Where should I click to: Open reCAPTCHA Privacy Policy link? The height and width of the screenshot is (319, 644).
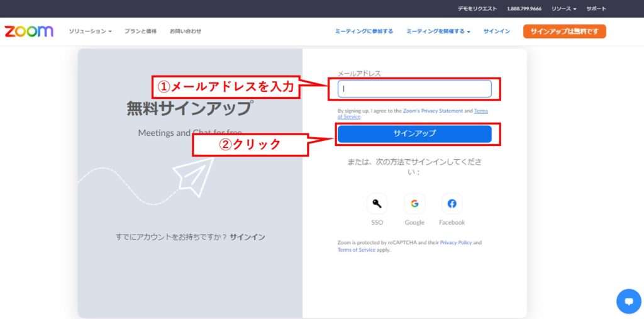pyautogui.click(x=456, y=242)
